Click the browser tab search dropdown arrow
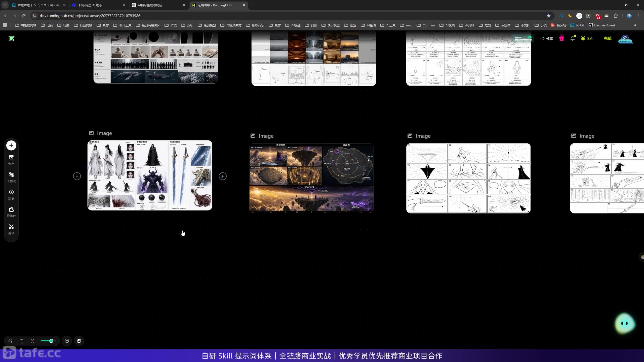This screenshot has height=362, width=644. pyautogui.click(x=5, y=5)
